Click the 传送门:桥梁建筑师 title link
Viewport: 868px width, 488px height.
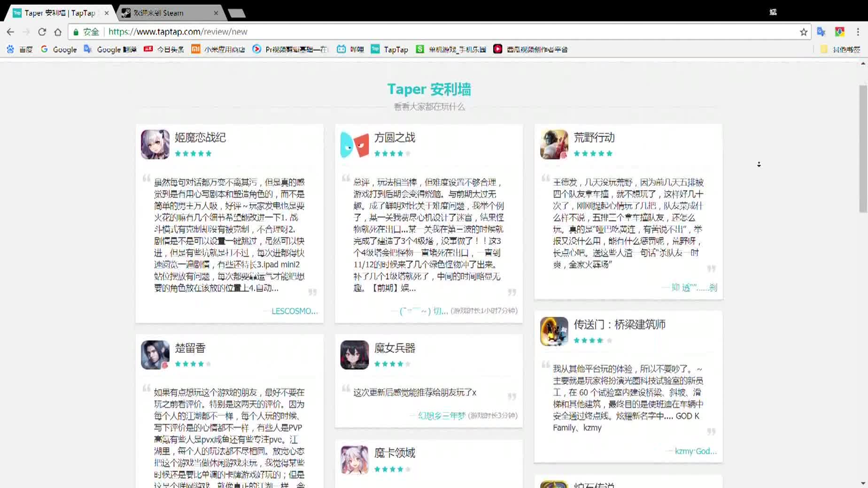tap(620, 324)
